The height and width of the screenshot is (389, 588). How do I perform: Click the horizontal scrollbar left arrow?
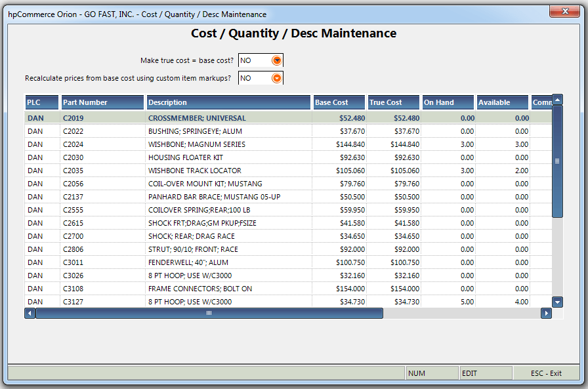(x=29, y=313)
